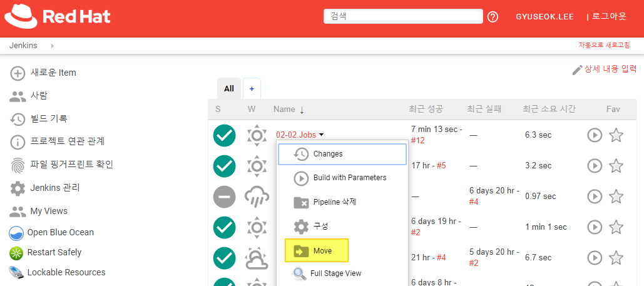Image resolution: width=644 pixels, height=286 pixels.
Task: Choose Build with Parameters from the context menu
Action: [349, 178]
